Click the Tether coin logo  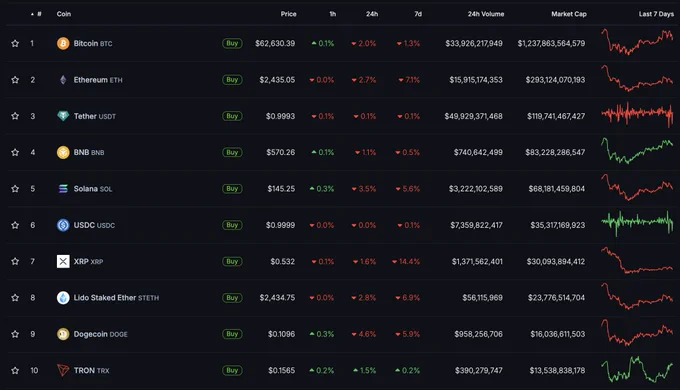63,116
